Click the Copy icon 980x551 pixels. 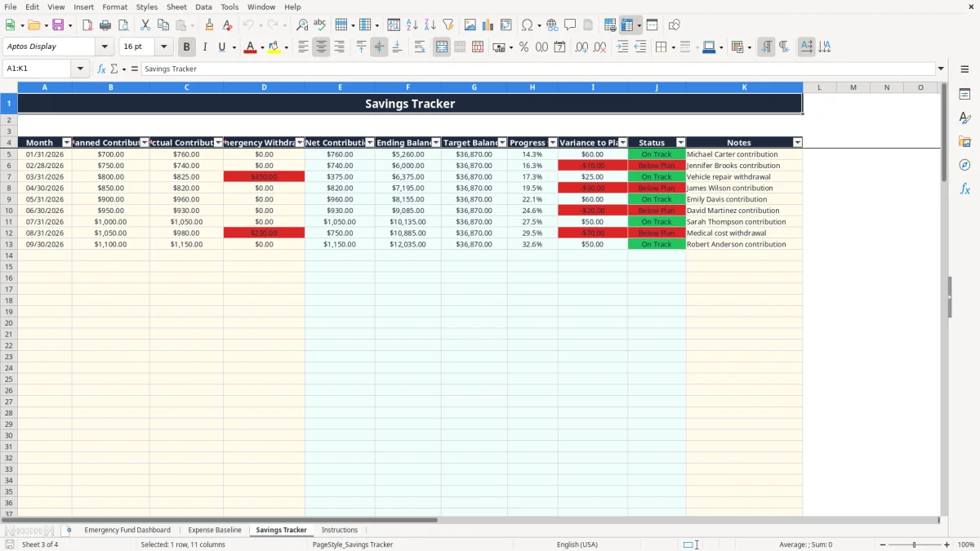pyautogui.click(x=163, y=25)
